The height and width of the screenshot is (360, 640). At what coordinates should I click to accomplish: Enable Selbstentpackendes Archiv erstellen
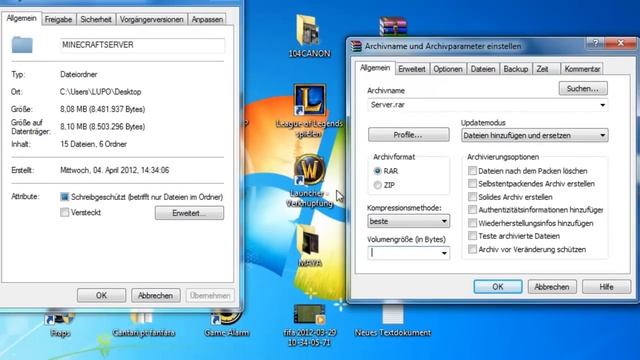(472, 184)
